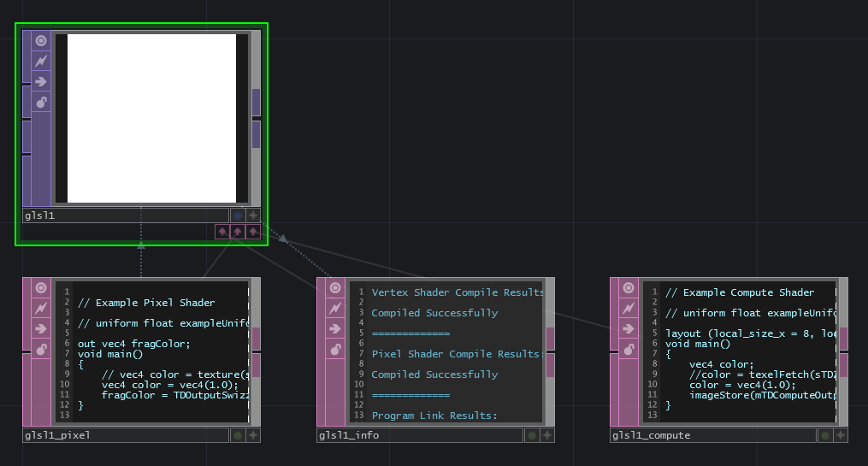Toggle the lock flag on glsl1 node

pyautogui.click(x=41, y=103)
